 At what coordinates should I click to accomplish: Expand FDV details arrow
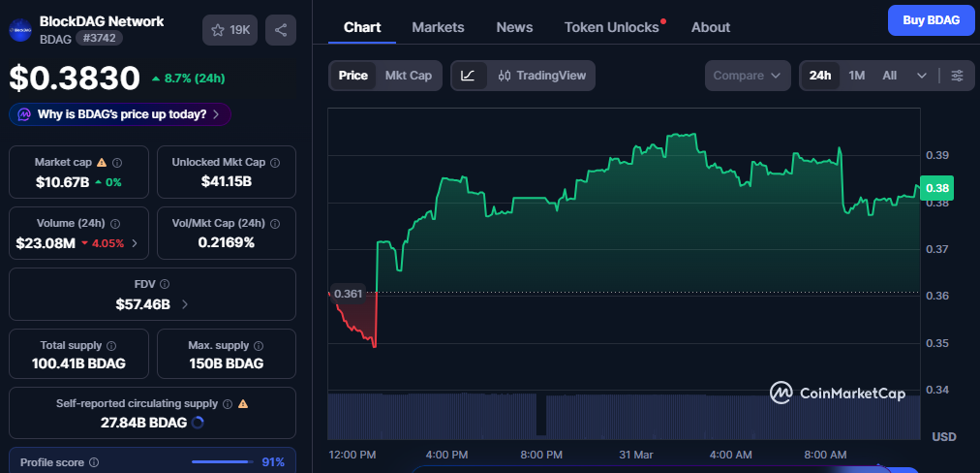pos(184,304)
